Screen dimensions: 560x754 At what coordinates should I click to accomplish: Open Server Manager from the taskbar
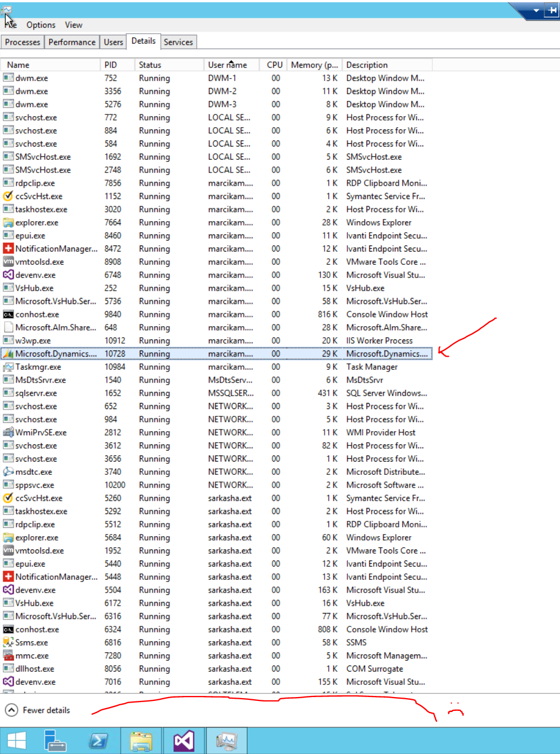[x=55, y=741]
